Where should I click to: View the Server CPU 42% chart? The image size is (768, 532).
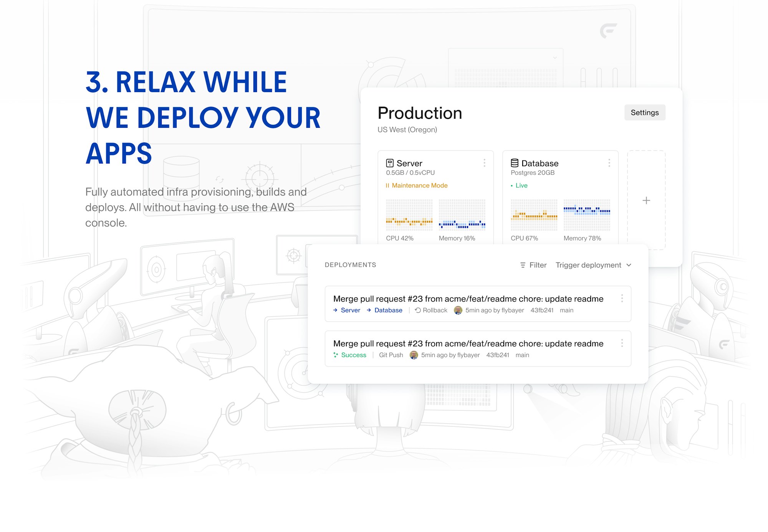pos(409,215)
